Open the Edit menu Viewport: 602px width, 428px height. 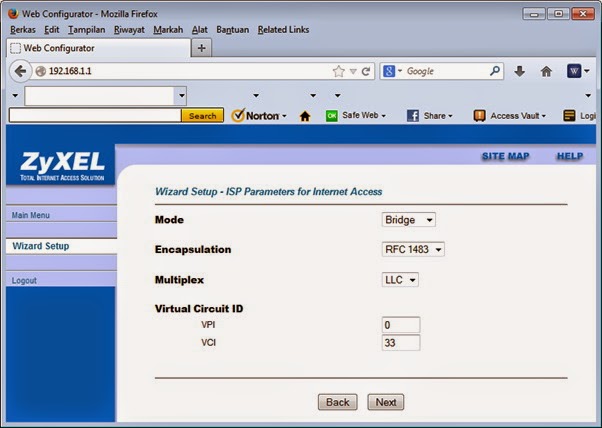tap(51, 30)
